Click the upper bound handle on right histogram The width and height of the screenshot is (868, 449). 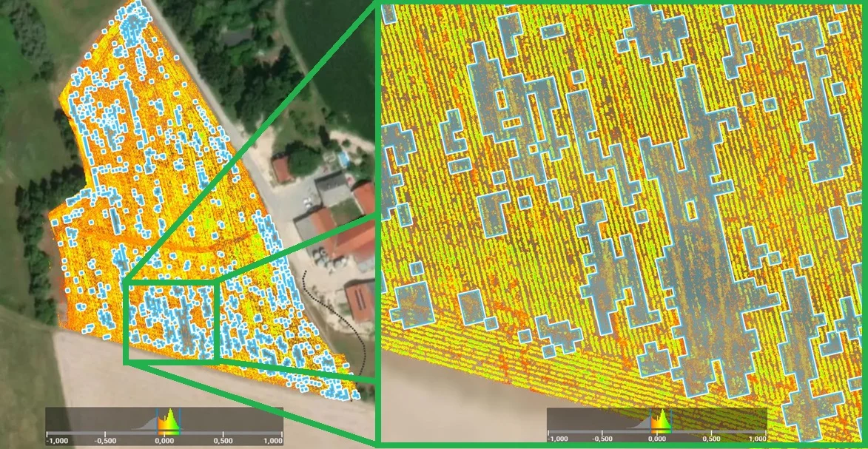tap(670, 420)
